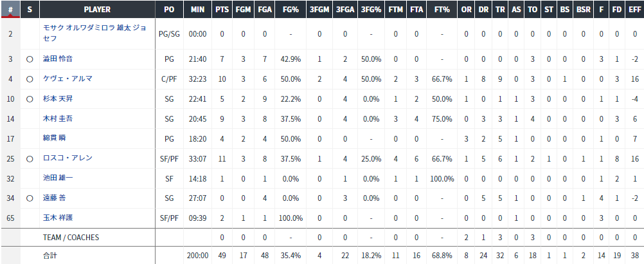Viewport: 644px width, 264px height.
Task: Click the starter circle for ケヴェ・アルマ
Action: (30, 79)
